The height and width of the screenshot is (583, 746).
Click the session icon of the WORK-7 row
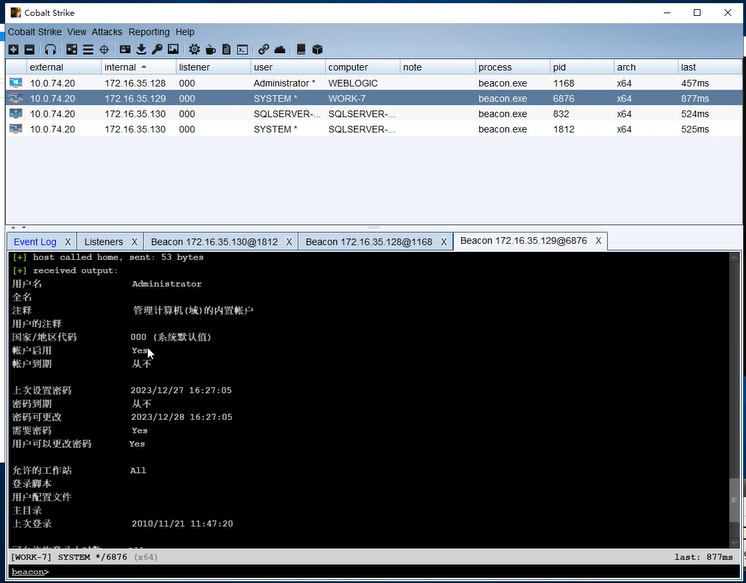(16, 99)
